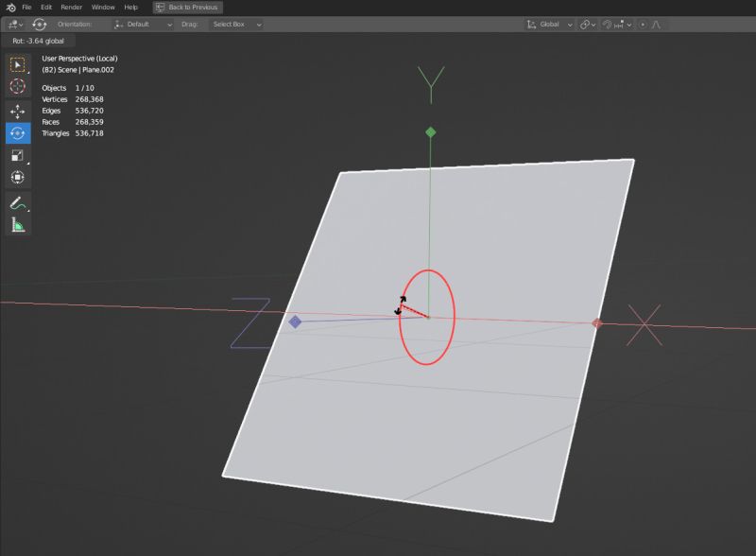
Task: Open the Select Box drag mode dropdown
Action: [230, 25]
